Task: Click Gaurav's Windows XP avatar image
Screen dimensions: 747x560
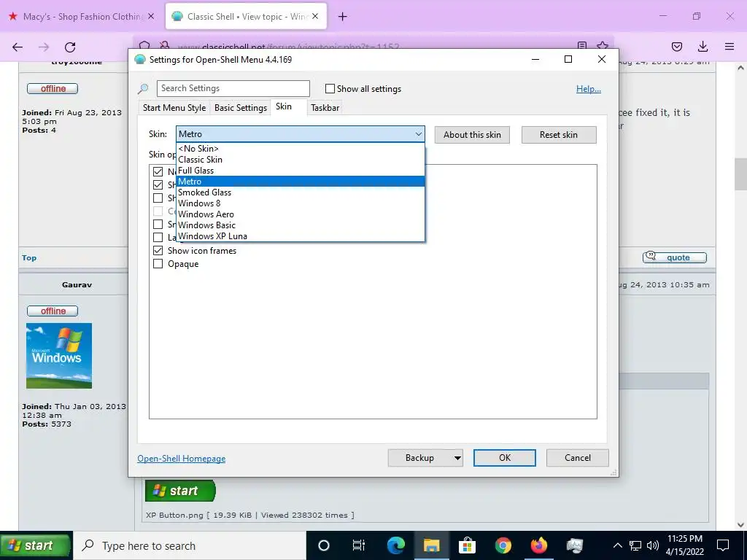Action: 59,356
